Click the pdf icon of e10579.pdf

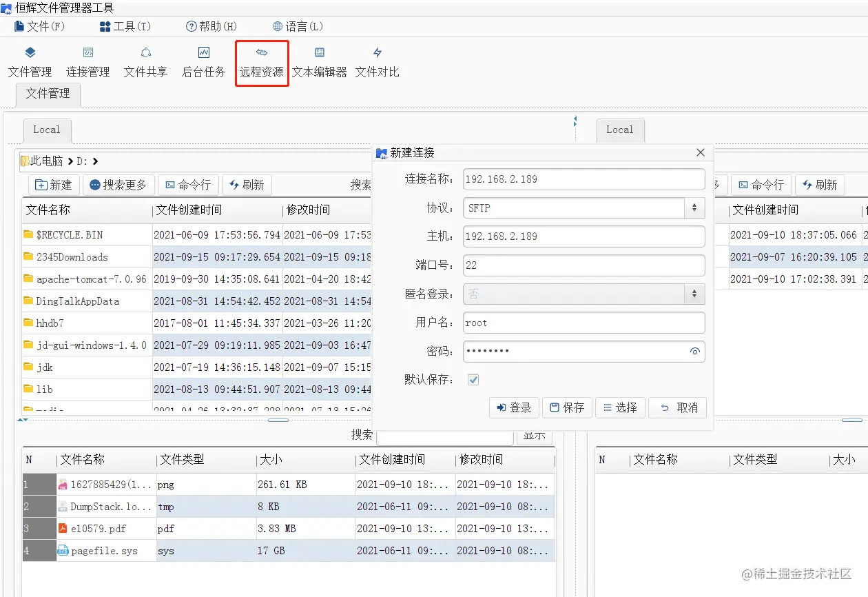(x=63, y=529)
